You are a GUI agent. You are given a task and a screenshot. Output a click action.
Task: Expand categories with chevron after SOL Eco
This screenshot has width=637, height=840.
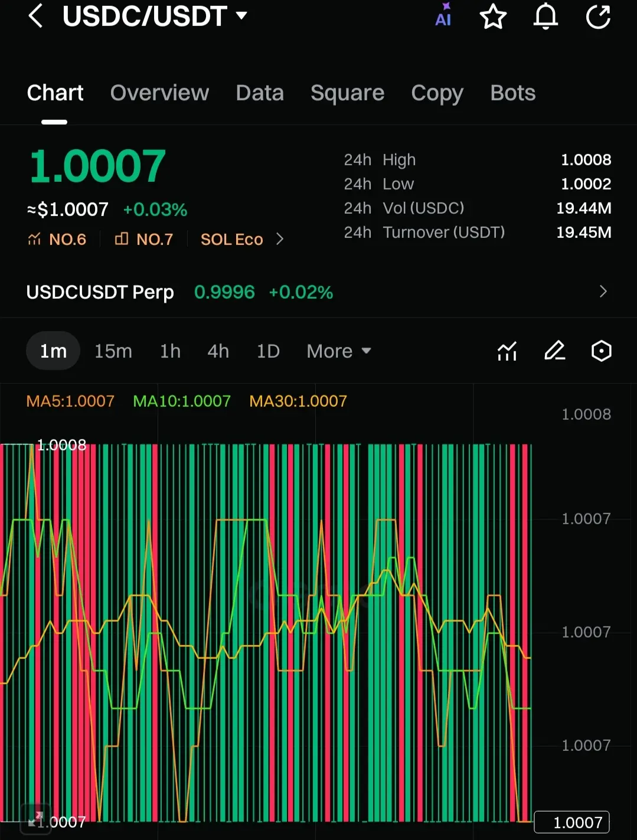pyautogui.click(x=280, y=239)
